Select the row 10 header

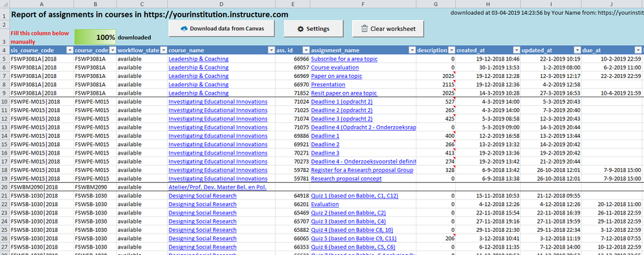click(5, 102)
